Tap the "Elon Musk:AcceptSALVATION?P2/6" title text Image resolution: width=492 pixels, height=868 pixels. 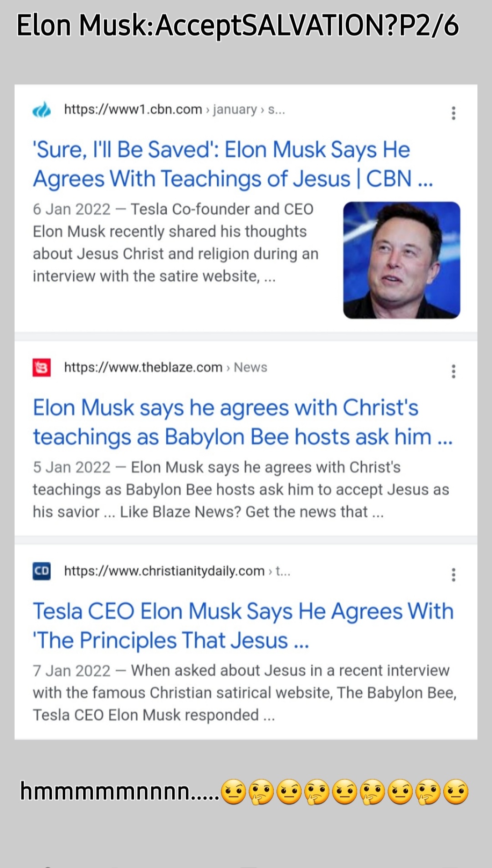[237, 25]
